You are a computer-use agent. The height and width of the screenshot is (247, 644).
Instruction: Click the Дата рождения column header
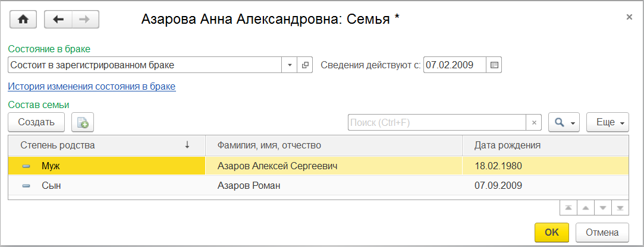(507, 145)
